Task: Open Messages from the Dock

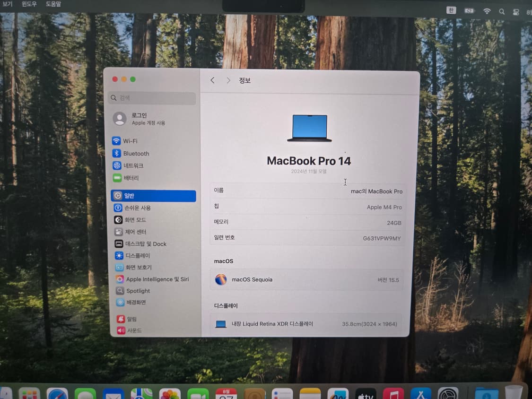Action: tap(85, 394)
